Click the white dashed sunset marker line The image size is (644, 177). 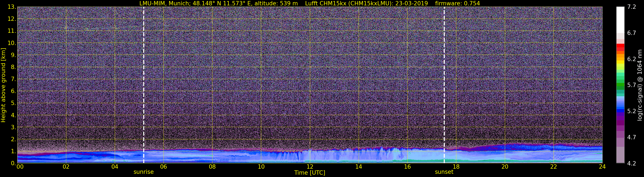444,85
